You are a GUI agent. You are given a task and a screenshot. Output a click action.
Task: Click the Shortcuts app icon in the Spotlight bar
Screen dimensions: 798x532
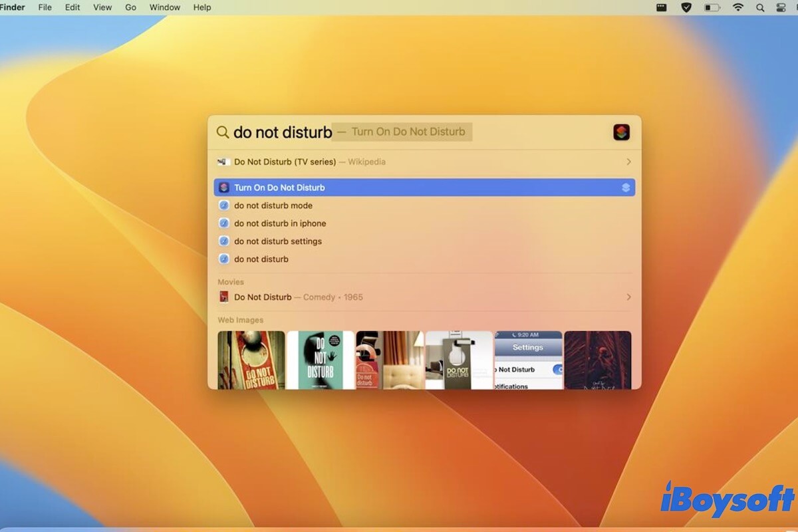pyautogui.click(x=621, y=132)
